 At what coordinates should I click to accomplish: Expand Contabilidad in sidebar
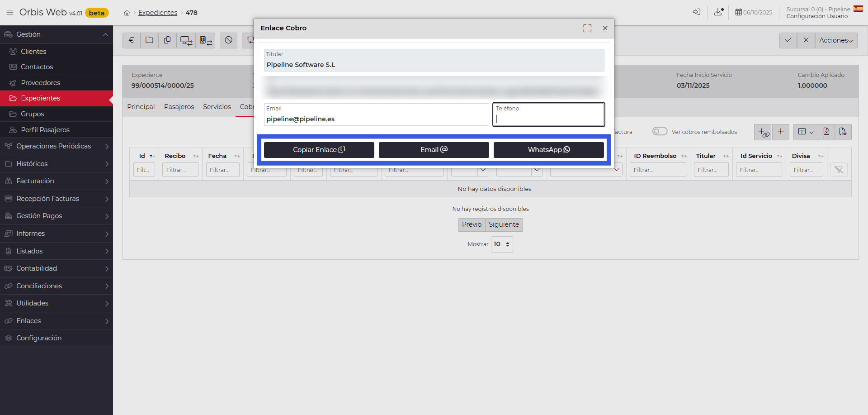(x=57, y=268)
